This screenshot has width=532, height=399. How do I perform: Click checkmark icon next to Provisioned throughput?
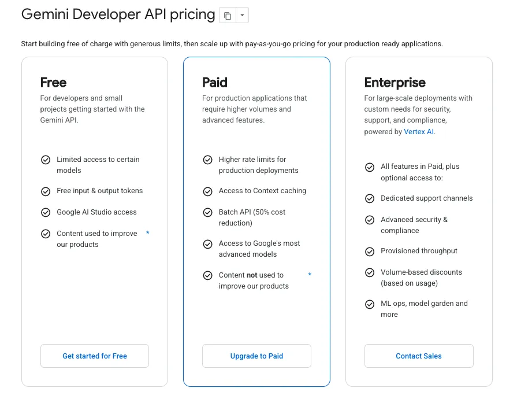[370, 252]
